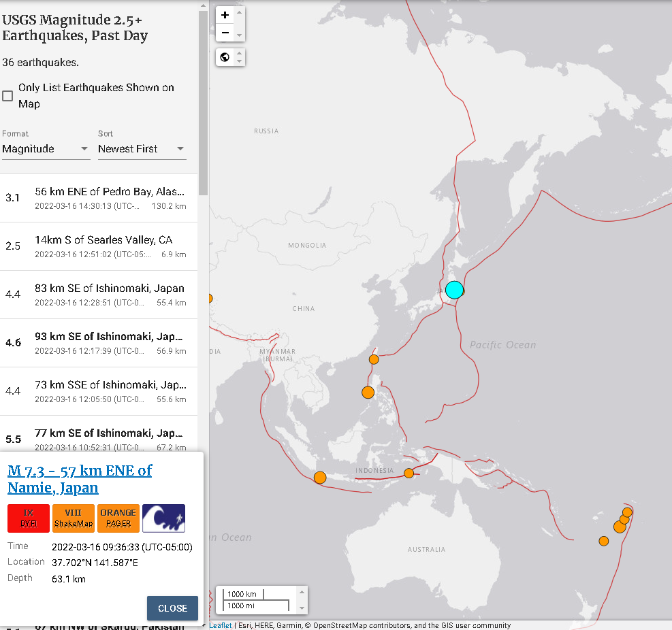Toggle Only List Earthquakes Shown on Map
Viewport: 672px width, 630px height.
pos(7,96)
